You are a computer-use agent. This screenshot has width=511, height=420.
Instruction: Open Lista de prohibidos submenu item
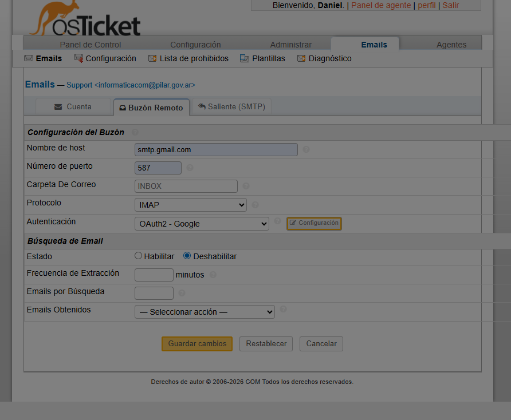pyautogui.click(x=188, y=58)
